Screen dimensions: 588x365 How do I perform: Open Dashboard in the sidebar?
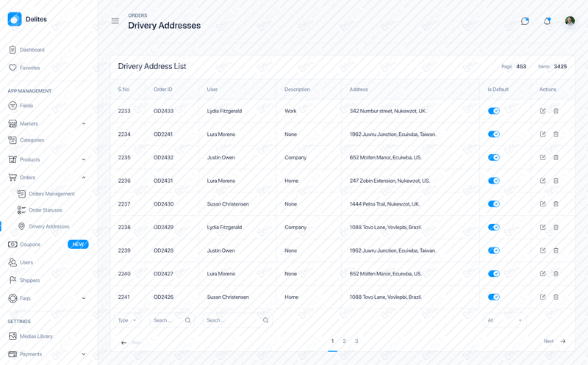[26, 50]
